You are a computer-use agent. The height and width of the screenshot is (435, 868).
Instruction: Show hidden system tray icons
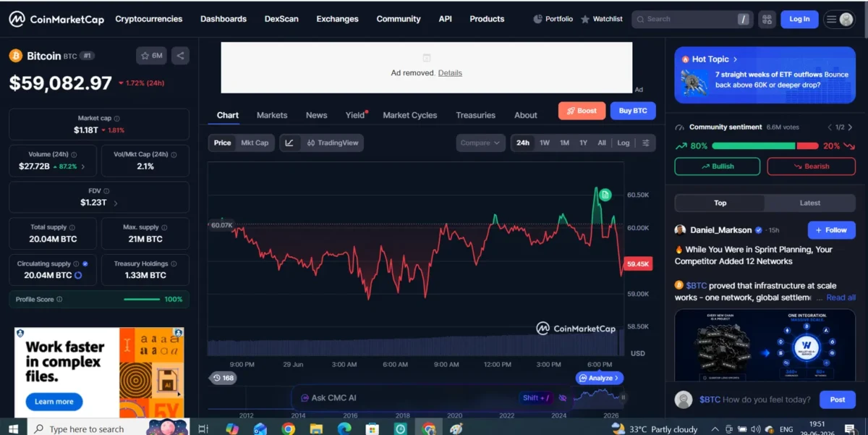pyautogui.click(x=715, y=429)
